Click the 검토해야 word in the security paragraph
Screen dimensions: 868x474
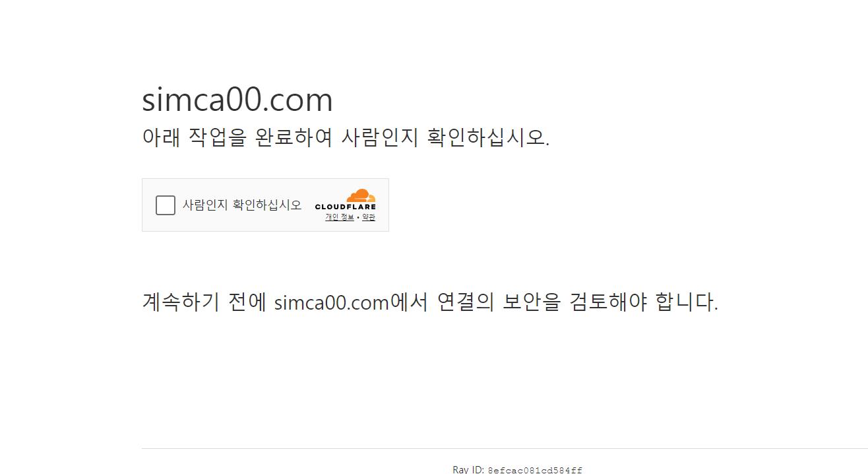tap(608, 302)
